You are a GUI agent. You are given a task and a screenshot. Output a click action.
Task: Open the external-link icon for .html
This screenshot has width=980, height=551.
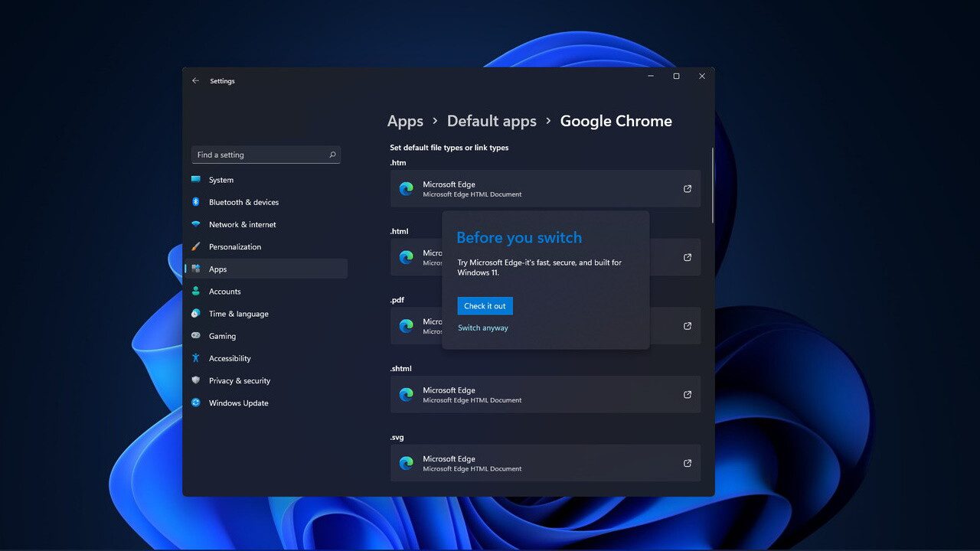[x=687, y=257]
